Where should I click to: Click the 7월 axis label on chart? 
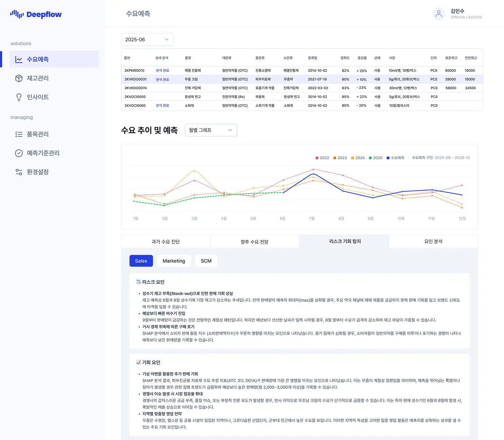(x=312, y=219)
